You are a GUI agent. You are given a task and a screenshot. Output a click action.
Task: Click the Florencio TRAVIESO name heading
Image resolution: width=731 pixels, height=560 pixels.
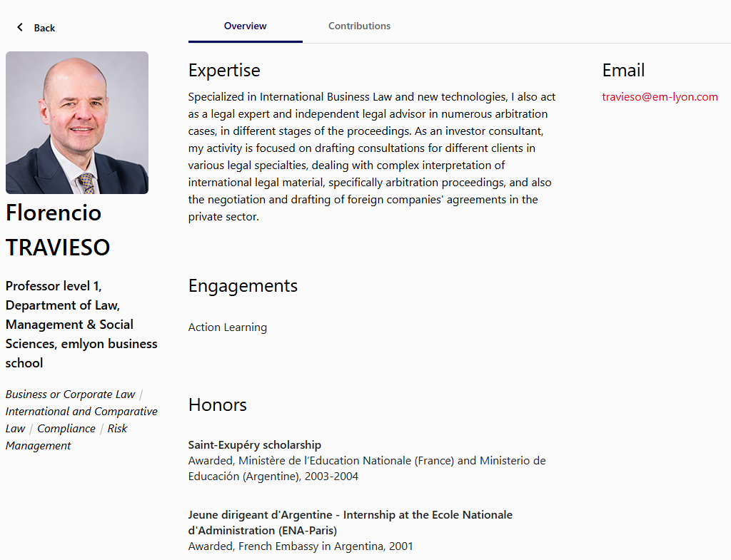tap(57, 230)
